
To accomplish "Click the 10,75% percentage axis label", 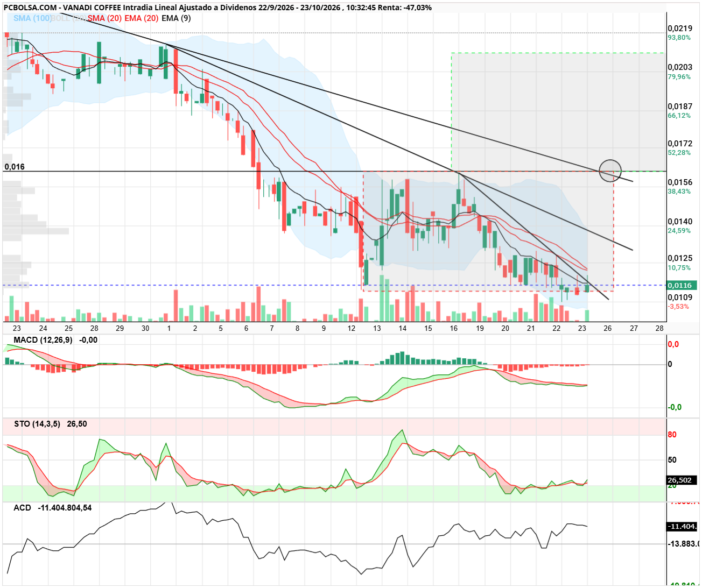I will tap(679, 268).
